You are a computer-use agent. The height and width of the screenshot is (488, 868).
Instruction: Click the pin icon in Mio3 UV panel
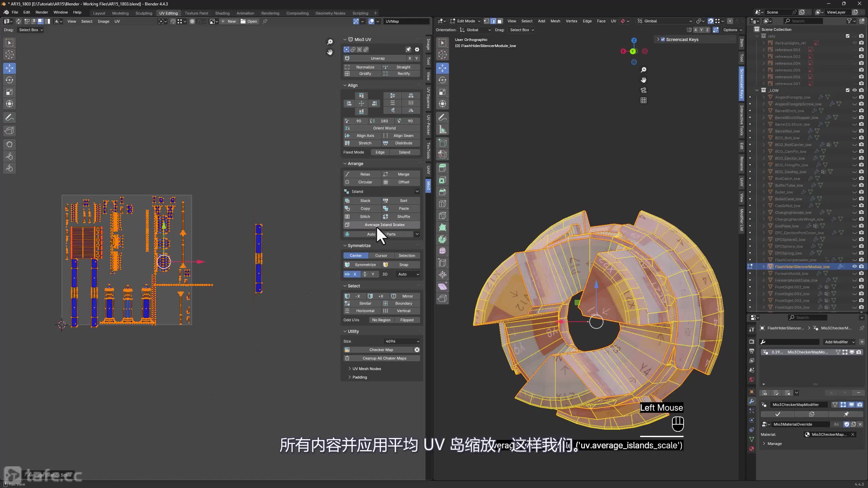point(408,49)
